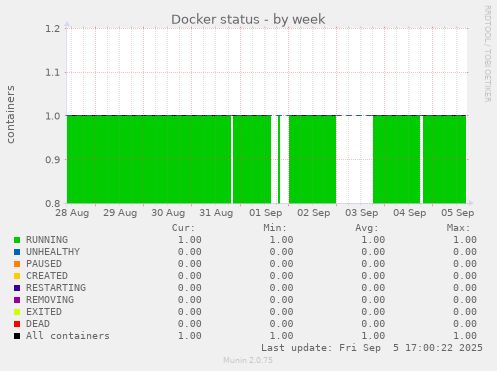Click the purple REMOVING legend swatch

point(17,300)
